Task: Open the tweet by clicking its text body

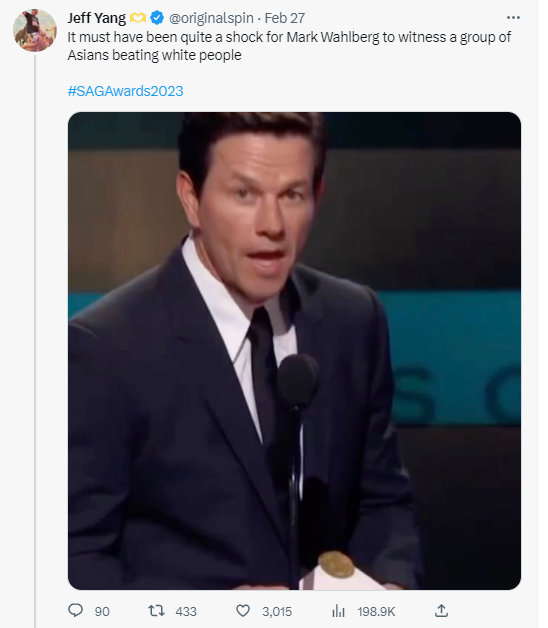Action: click(x=289, y=46)
